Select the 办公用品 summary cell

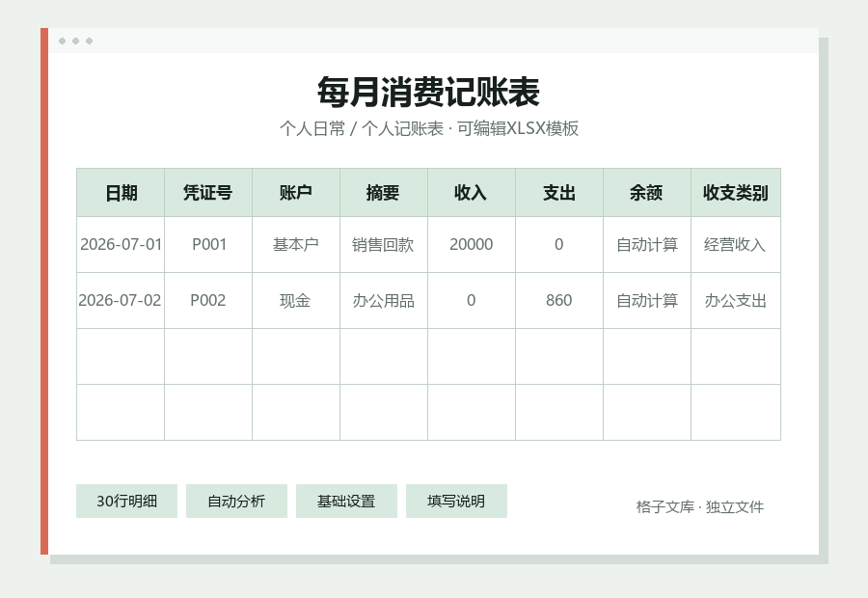384,301
